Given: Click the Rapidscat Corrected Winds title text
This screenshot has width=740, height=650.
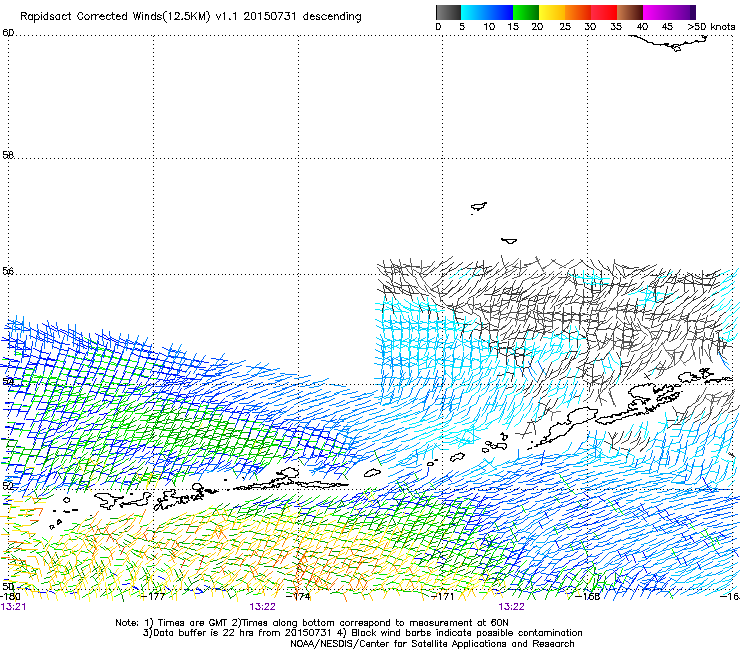Looking at the screenshot, I should click(x=191, y=16).
